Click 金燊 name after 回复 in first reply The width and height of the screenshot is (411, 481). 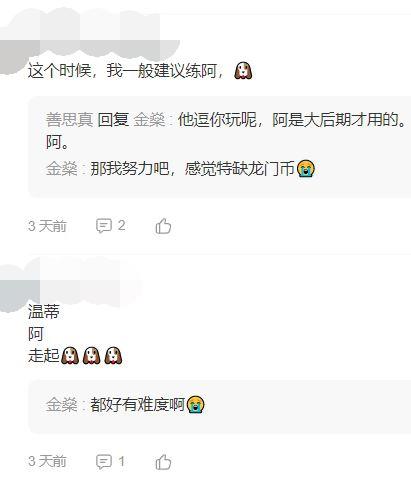pyautogui.click(x=149, y=120)
